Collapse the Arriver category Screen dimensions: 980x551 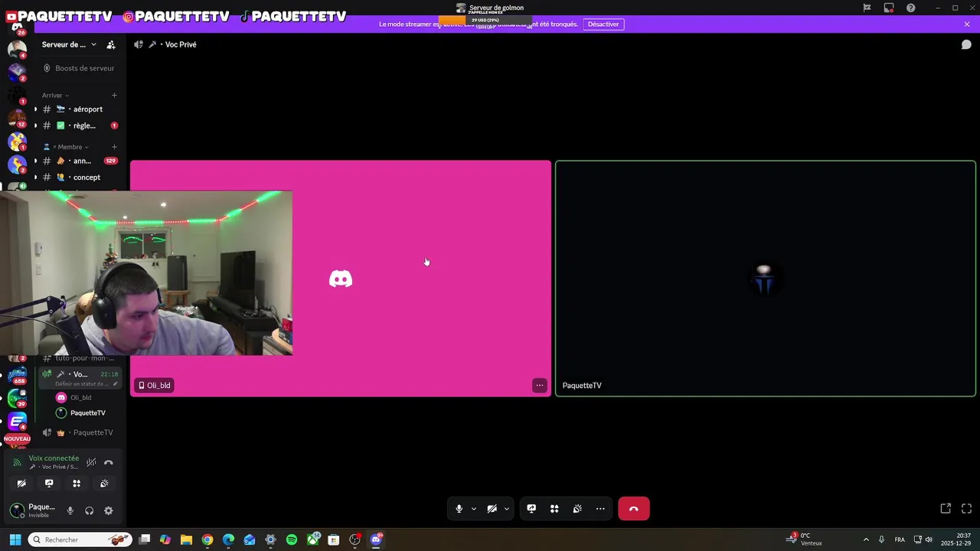(x=55, y=96)
